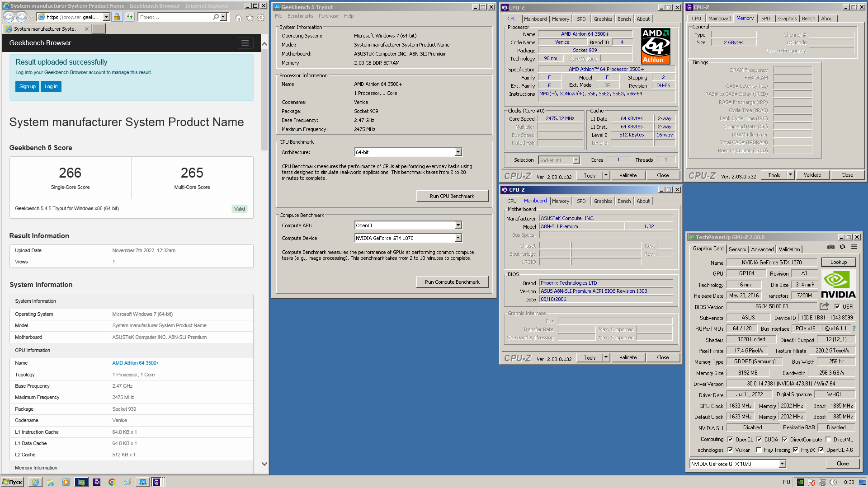Click the network tray icon
868x488 pixels.
coord(822,482)
